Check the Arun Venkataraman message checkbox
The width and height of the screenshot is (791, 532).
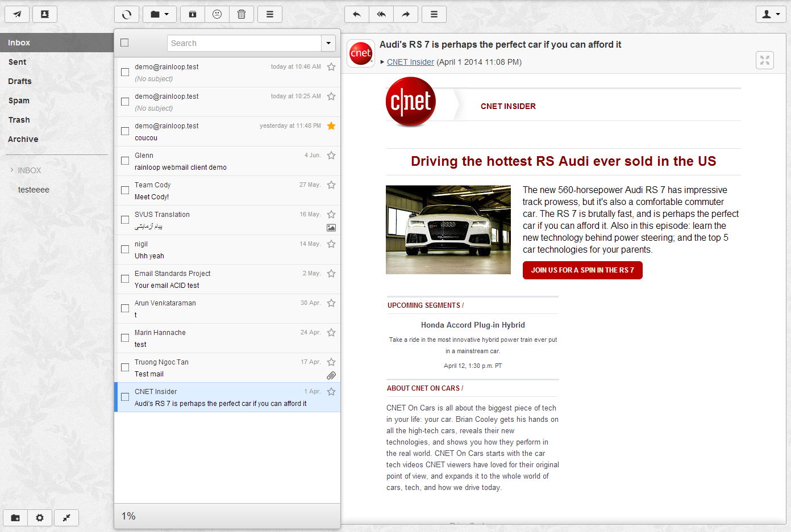(x=125, y=308)
